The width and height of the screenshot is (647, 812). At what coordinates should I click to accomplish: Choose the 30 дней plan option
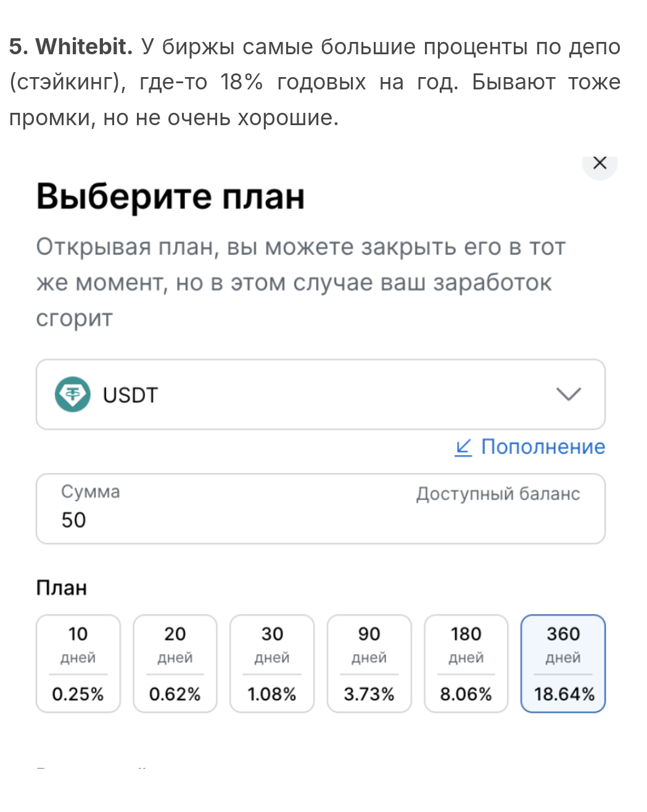(272, 663)
